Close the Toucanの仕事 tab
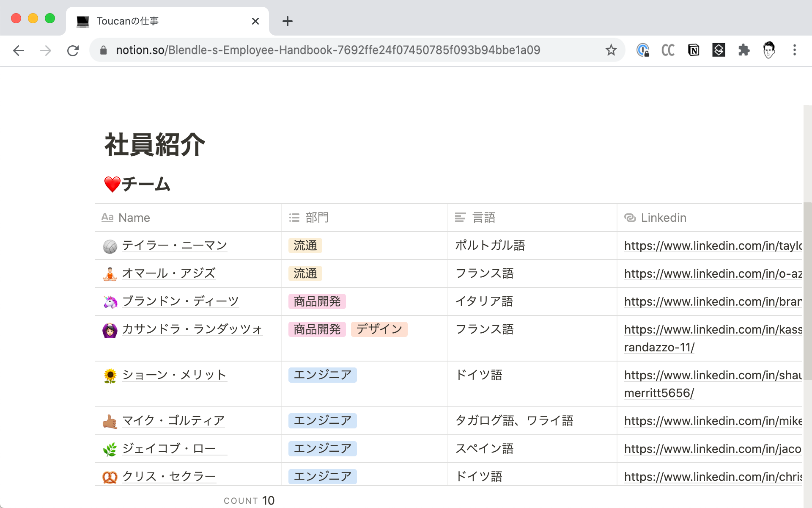 (x=255, y=21)
